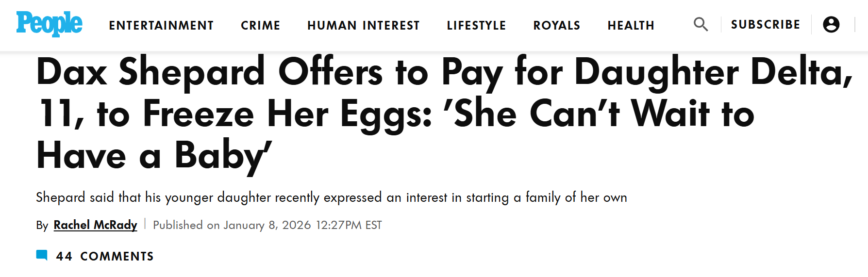Click the "By" byline label
This screenshot has height=277, width=868.
(x=42, y=226)
